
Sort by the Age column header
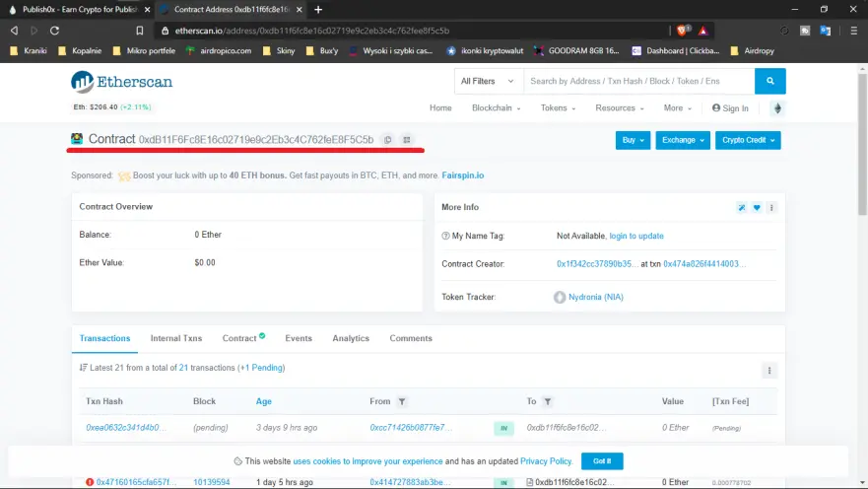point(263,401)
